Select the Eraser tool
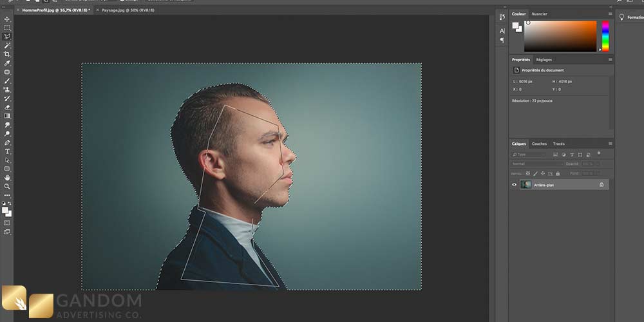 pos(7,107)
